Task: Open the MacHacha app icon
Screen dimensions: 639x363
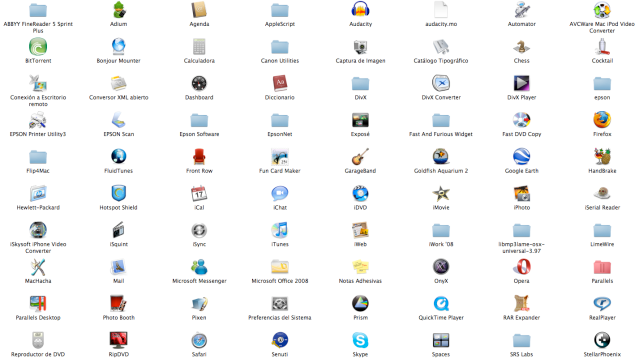Action: click(38, 266)
